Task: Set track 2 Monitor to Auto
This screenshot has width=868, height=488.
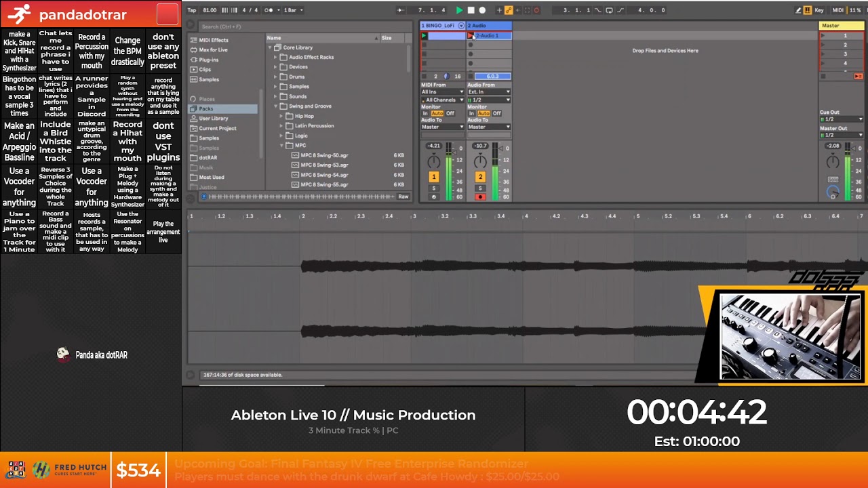Action: [484, 114]
